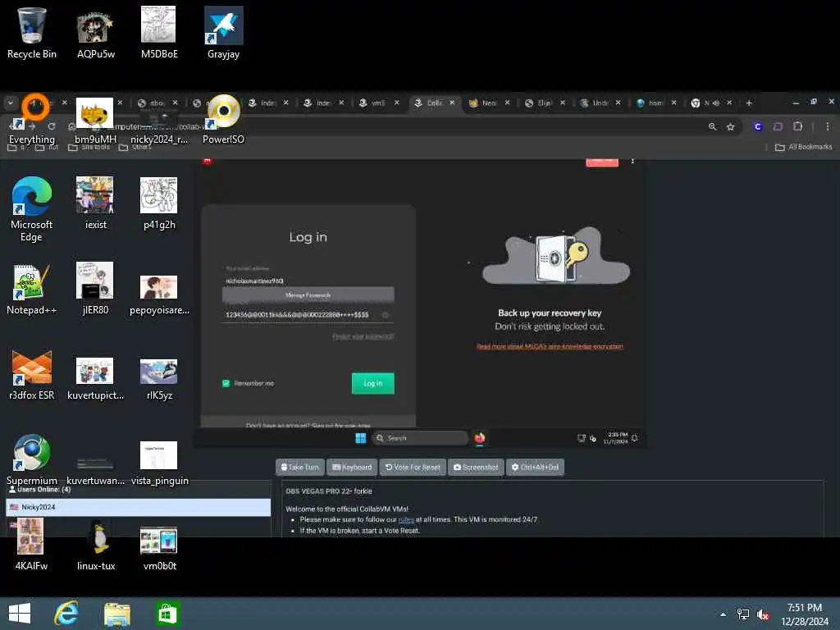Expand the tab search chevron

pyautogui.click(x=11, y=103)
